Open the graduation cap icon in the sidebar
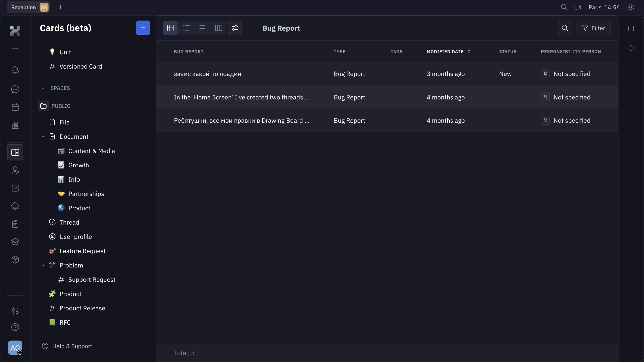 (x=15, y=242)
